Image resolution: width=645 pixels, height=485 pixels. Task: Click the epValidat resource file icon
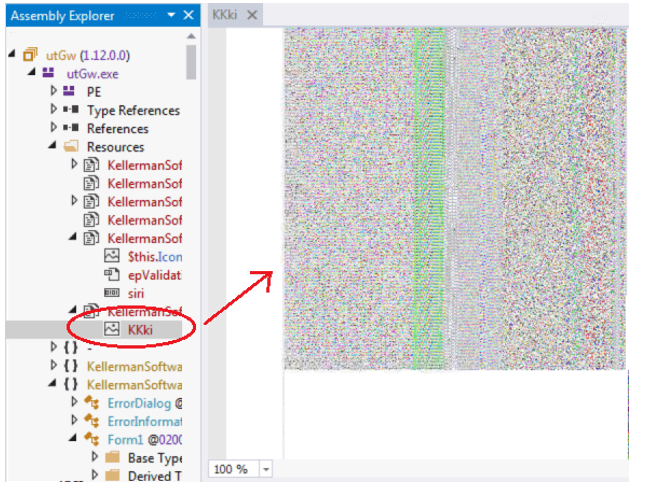coord(112,275)
